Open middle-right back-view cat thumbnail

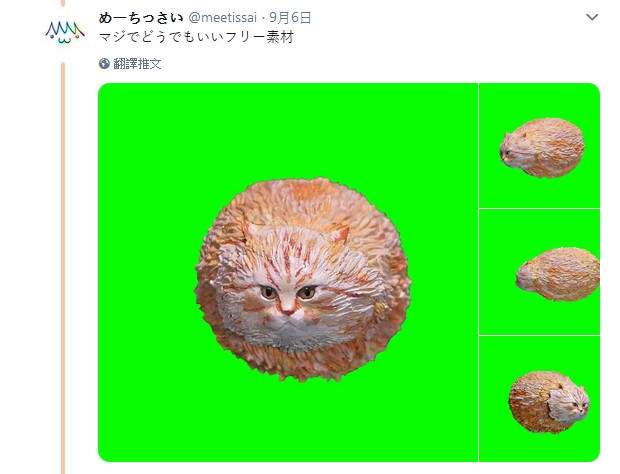[539, 272]
